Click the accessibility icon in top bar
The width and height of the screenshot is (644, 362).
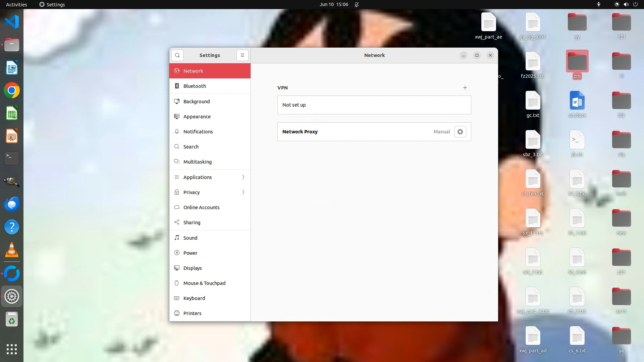(599, 4)
